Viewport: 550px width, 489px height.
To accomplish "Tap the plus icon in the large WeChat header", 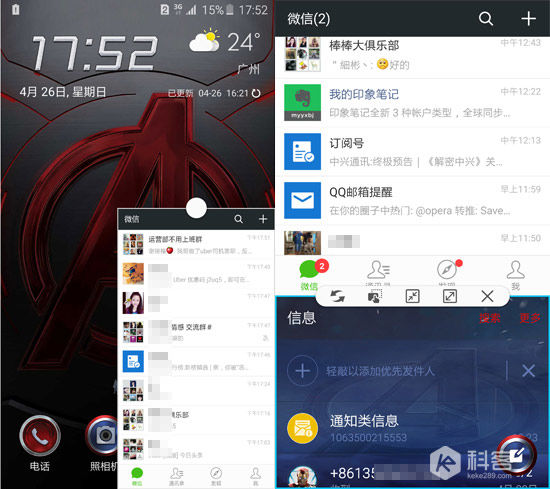I will click(x=528, y=19).
